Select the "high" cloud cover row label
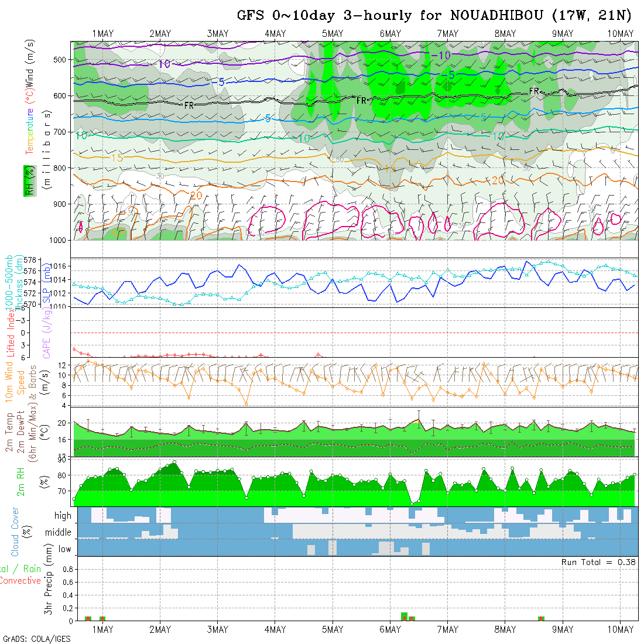The height and width of the screenshot is (644, 644). tap(63, 516)
